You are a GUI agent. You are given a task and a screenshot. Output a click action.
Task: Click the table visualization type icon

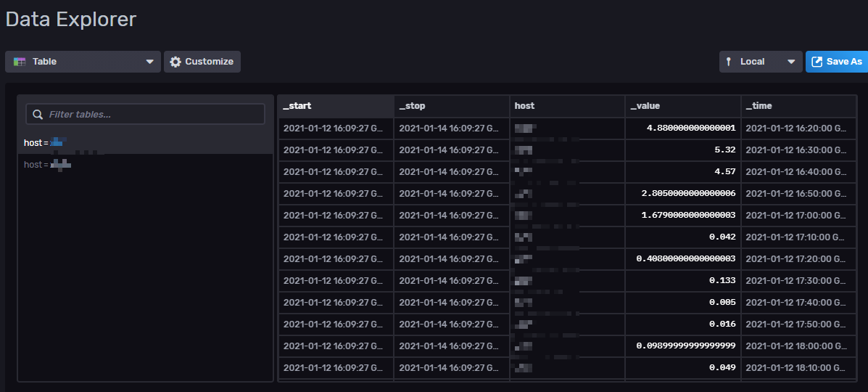tap(20, 62)
